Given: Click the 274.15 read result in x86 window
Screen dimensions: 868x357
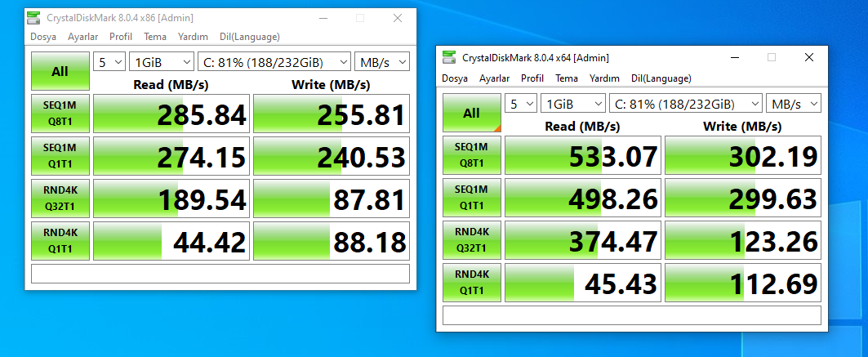Looking at the screenshot, I should pos(171,156).
